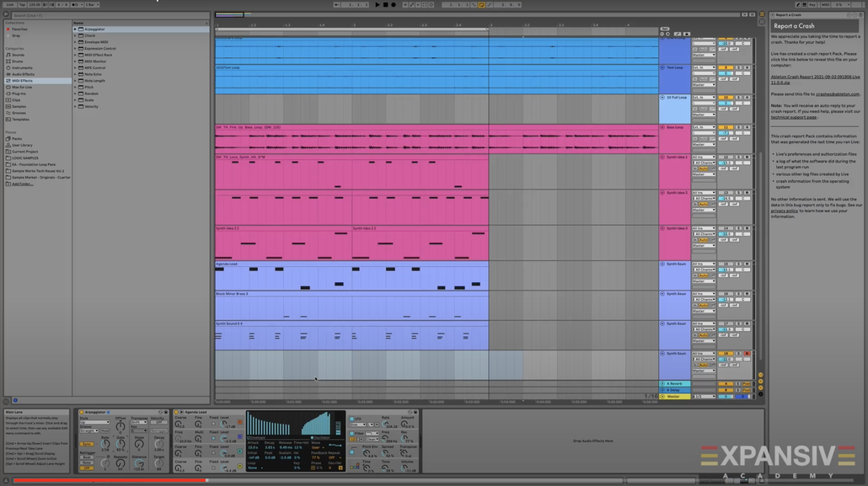Open the Clips browser category

[x=16, y=100]
